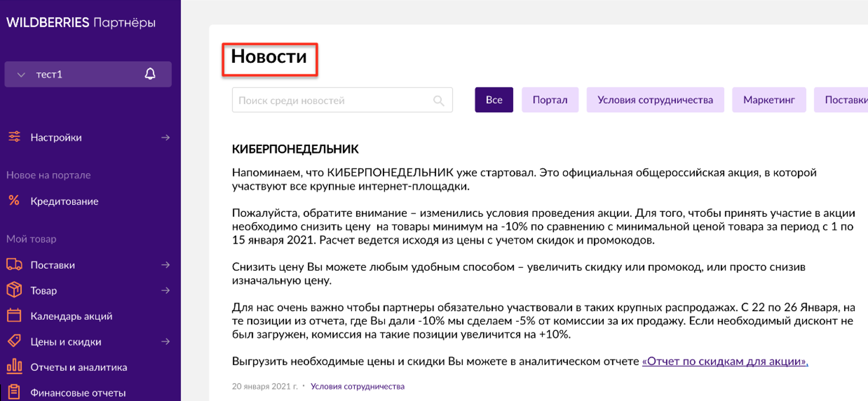Click the news search field

click(x=342, y=100)
